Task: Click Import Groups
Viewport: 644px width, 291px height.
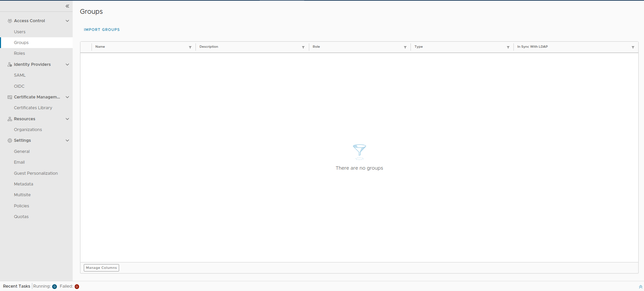Action: click(x=102, y=30)
